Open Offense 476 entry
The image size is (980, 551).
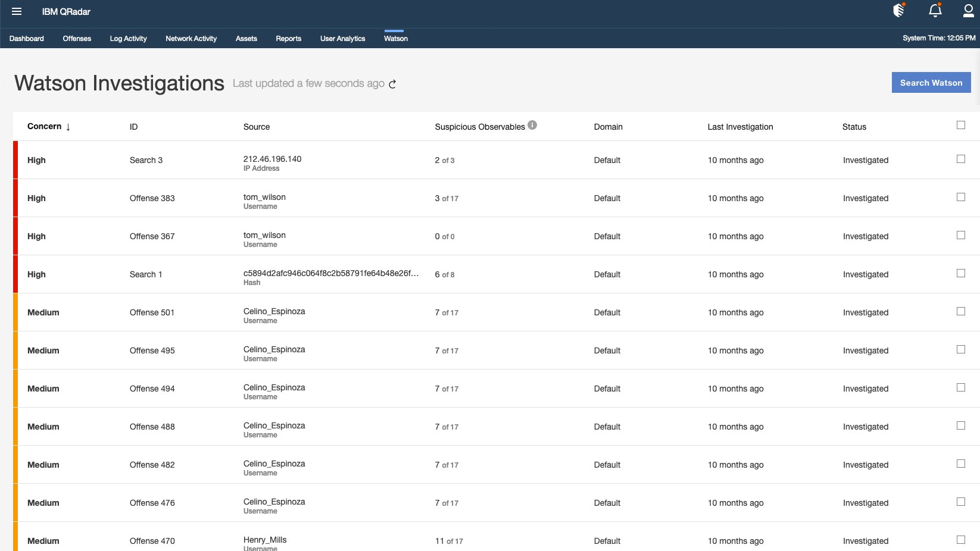pos(152,503)
